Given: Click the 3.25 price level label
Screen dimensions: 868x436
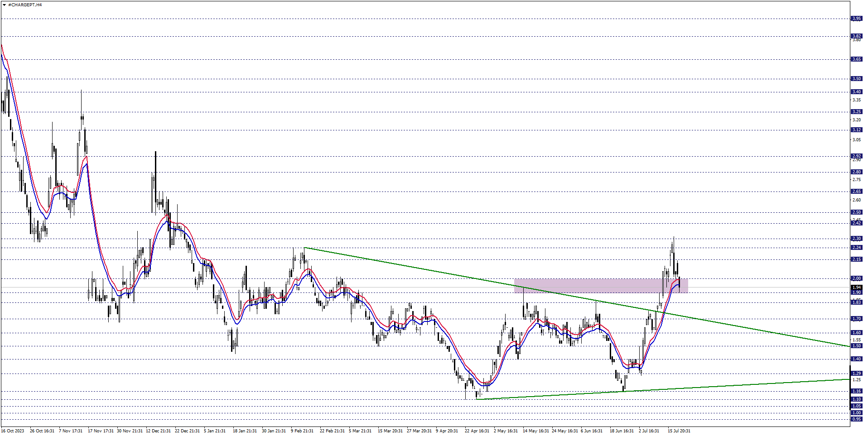Looking at the screenshot, I should point(856,112).
